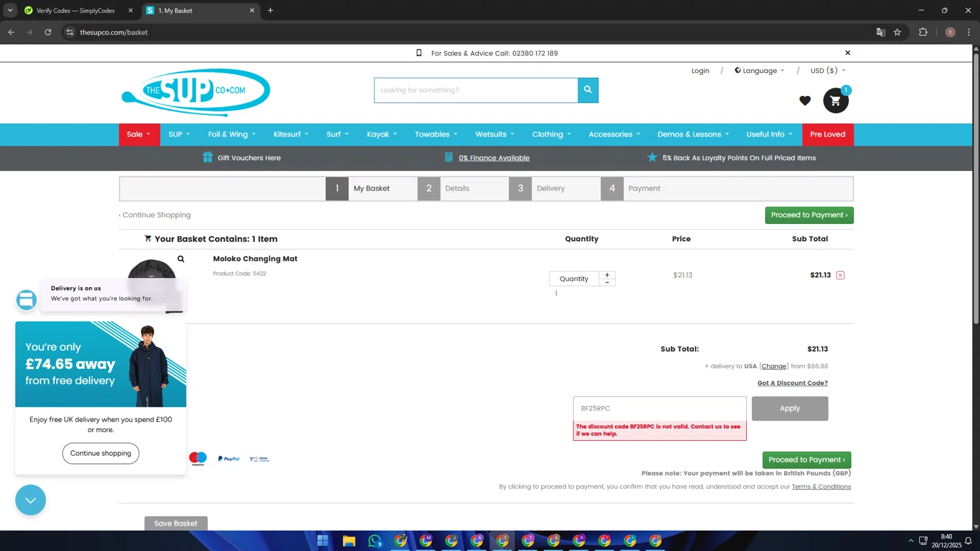Open Windows Start menu

point(323,541)
